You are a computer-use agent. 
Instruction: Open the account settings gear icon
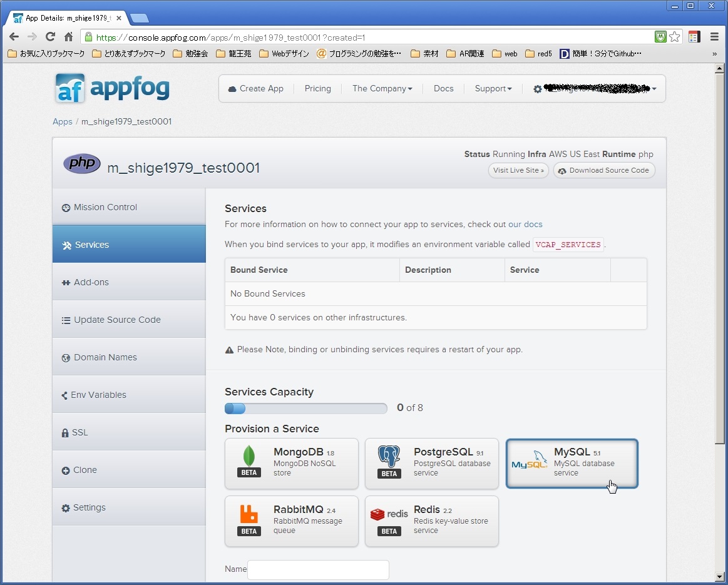point(537,89)
